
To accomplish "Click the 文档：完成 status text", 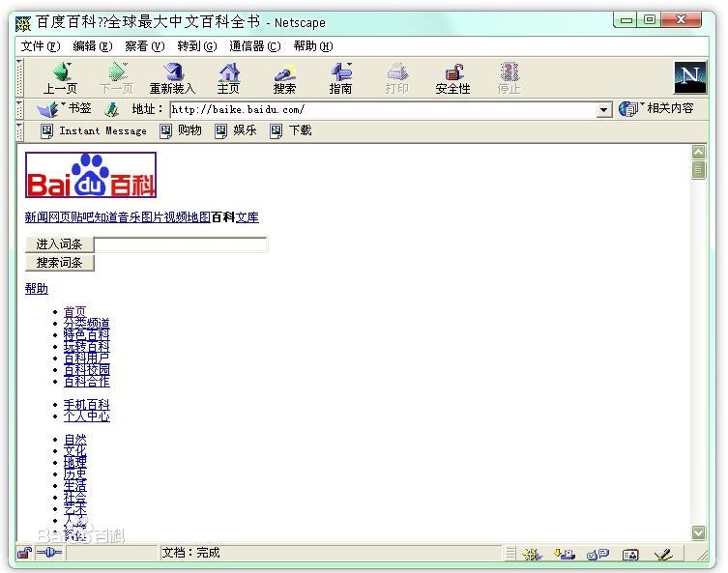I will pos(190,553).
